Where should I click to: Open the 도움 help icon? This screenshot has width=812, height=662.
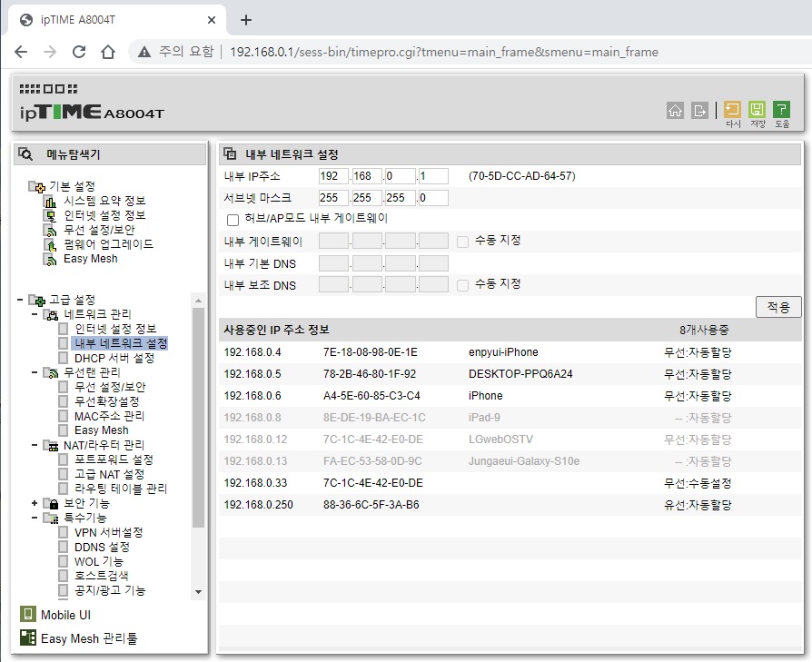tap(781, 109)
